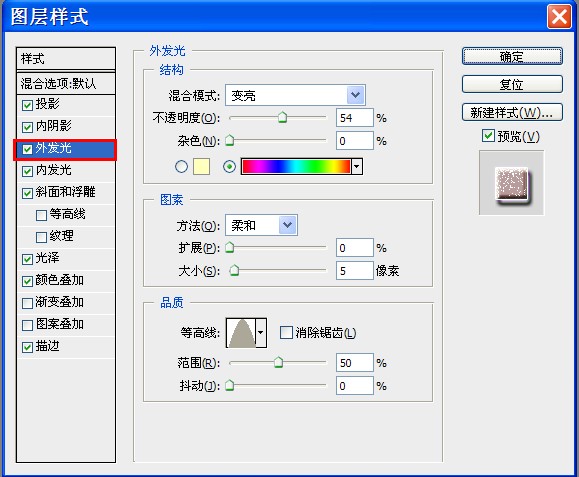Open the 混合模式 dropdown showing 变亮
The image size is (579, 477).
(x=295, y=95)
